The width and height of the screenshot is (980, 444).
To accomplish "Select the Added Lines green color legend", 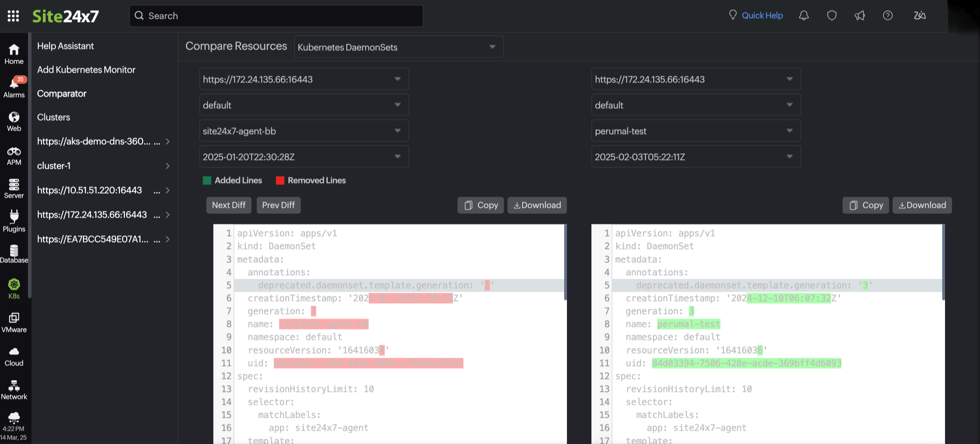I will [207, 180].
